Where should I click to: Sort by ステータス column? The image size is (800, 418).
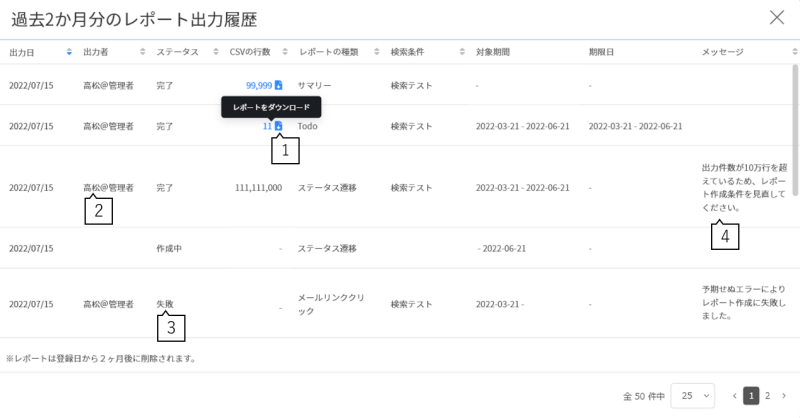click(216, 52)
